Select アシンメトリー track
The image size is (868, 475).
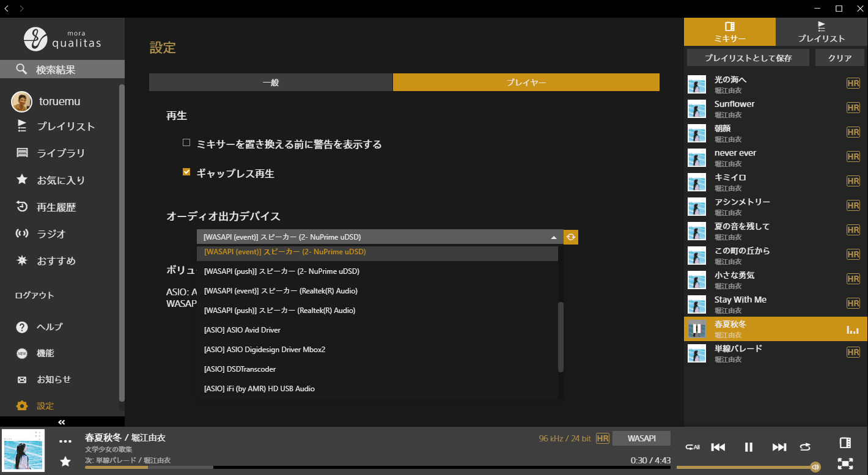(x=774, y=207)
